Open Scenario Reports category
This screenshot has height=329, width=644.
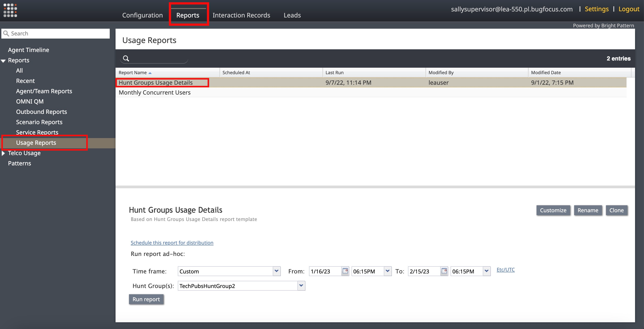click(x=39, y=122)
